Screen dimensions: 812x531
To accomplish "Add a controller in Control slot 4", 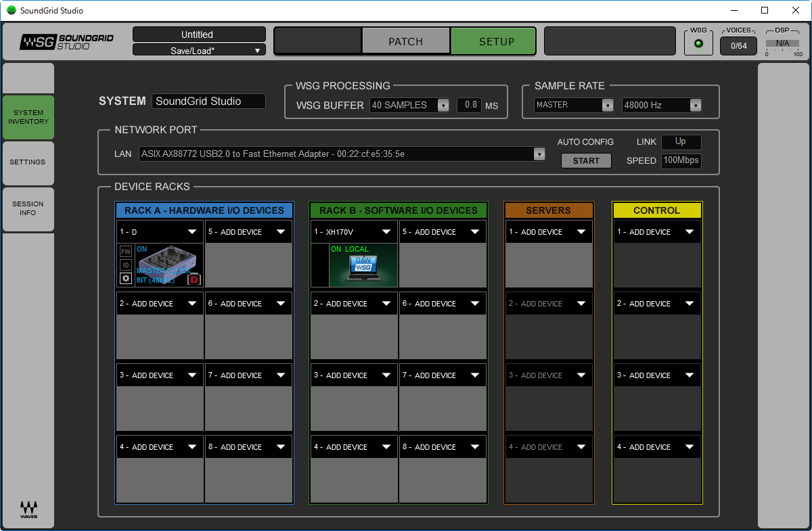I will coord(657,447).
